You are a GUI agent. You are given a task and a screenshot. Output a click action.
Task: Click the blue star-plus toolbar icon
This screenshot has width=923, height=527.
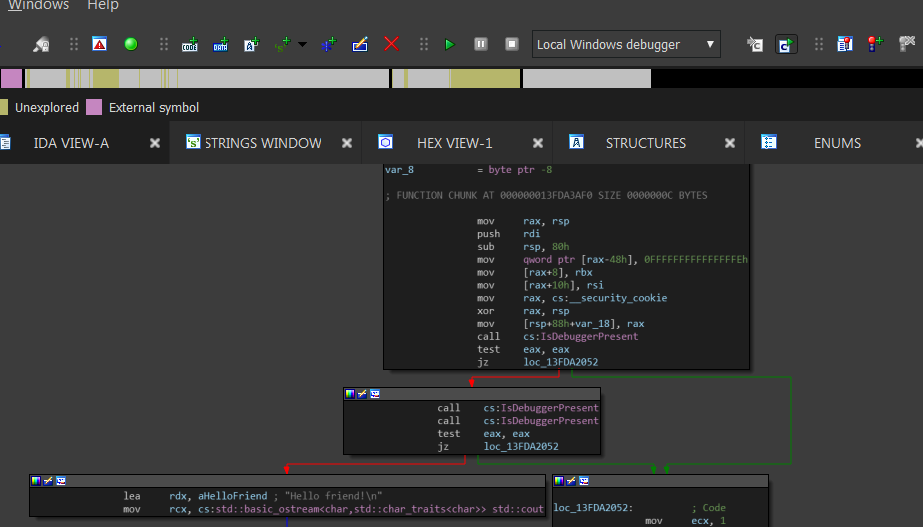[x=328, y=44]
